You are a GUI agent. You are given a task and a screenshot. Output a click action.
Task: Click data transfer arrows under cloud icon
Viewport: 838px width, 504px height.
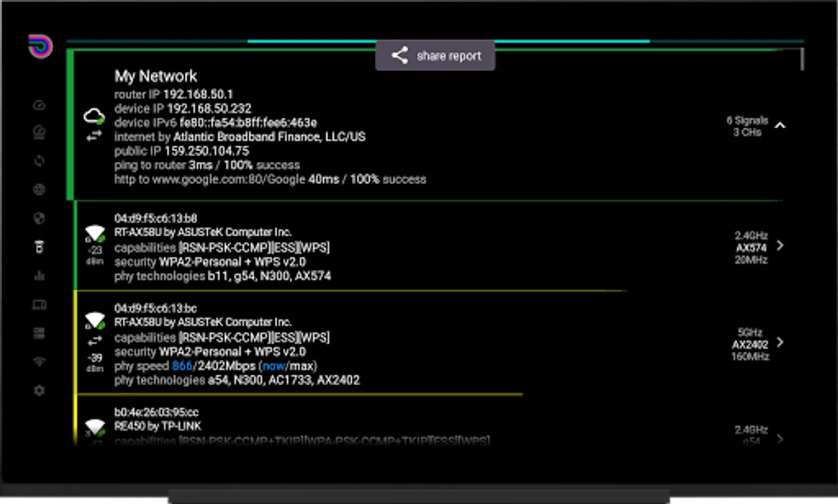tap(94, 135)
